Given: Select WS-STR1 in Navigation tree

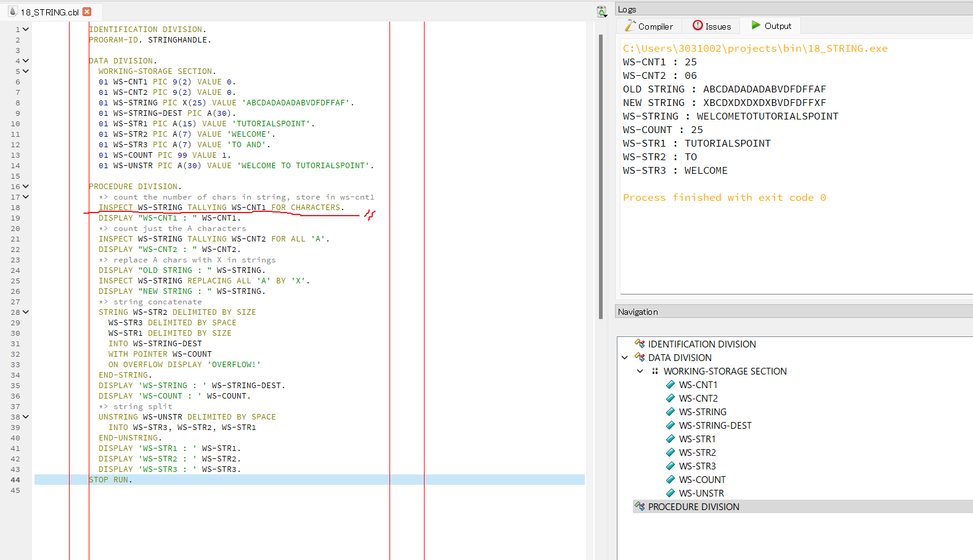Looking at the screenshot, I should (697, 439).
